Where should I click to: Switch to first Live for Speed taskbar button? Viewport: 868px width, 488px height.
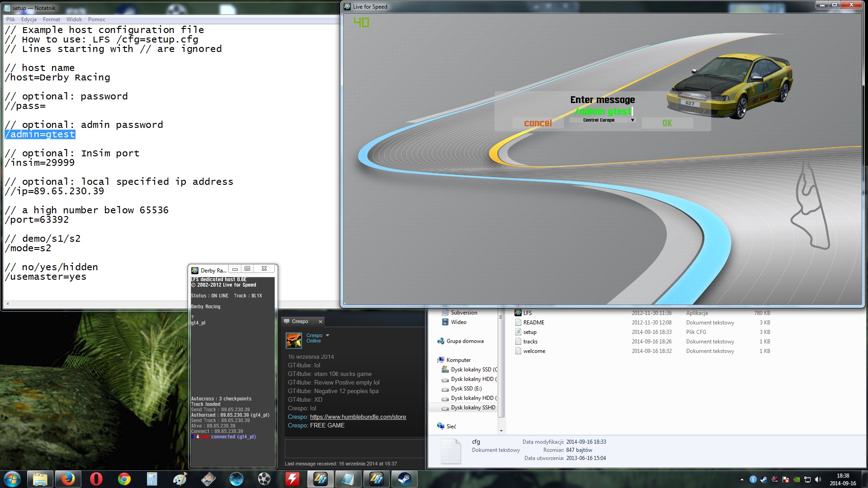coord(321,479)
